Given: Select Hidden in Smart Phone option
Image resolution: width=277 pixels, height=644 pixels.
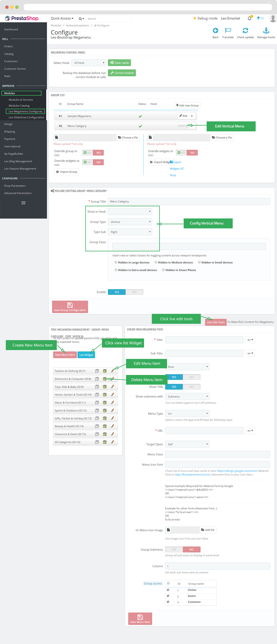Looking at the screenshot, I should (163, 270).
